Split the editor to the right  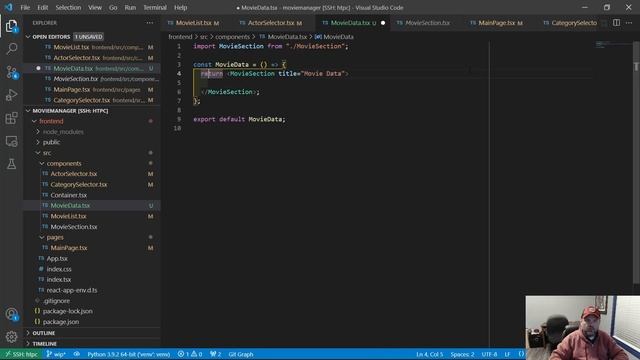click(x=616, y=23)
